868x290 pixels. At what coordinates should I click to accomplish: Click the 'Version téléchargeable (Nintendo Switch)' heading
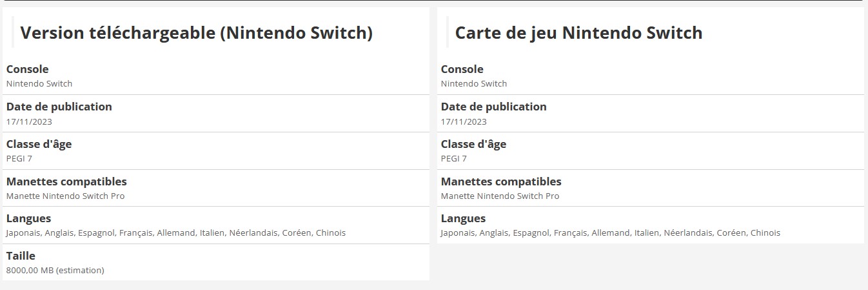pos(197,33)
